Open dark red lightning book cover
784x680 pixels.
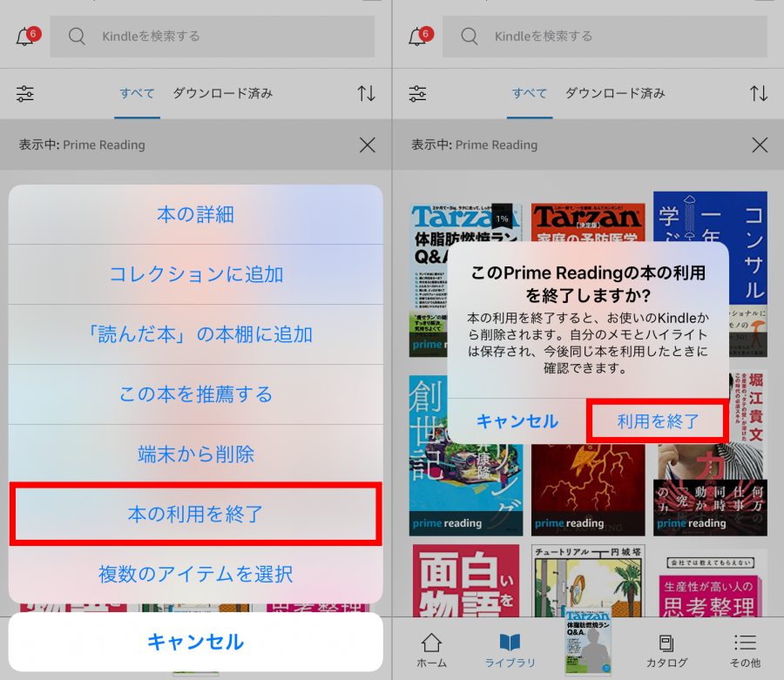(x=588, y=489)
